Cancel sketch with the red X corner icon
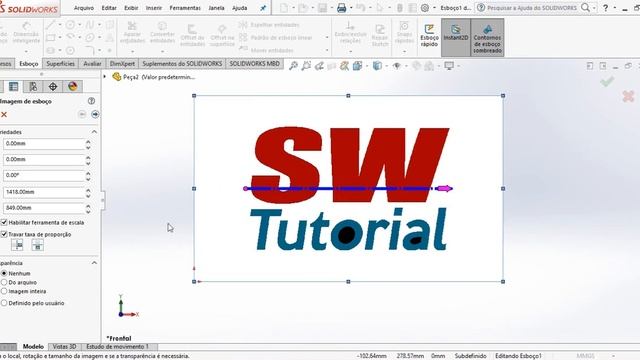This screenshot has width=640, height=360. [628, 96]
